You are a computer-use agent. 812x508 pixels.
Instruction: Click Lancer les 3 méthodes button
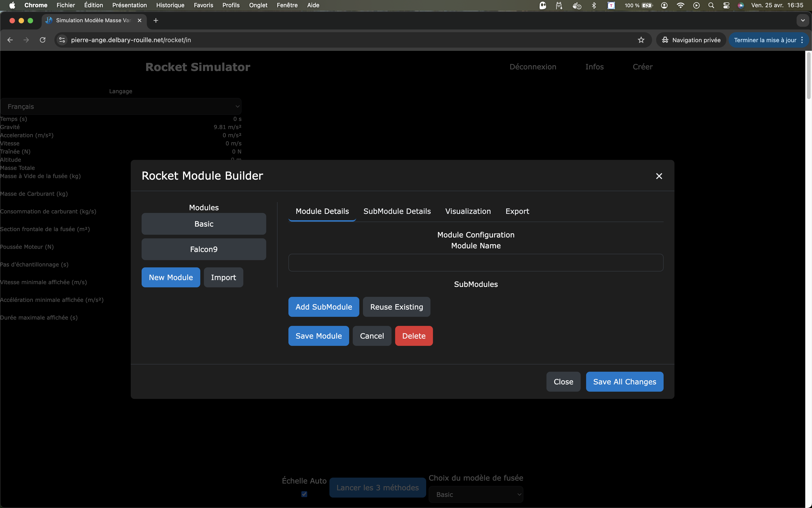click(x=377, y=488)
